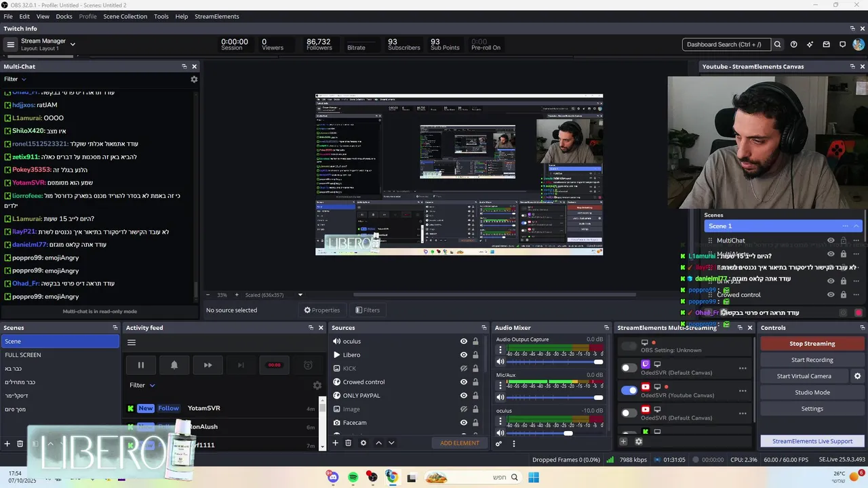Click the Activity feed bell button
The height and width of the screenshot is (488, 868).
[174, 365]
